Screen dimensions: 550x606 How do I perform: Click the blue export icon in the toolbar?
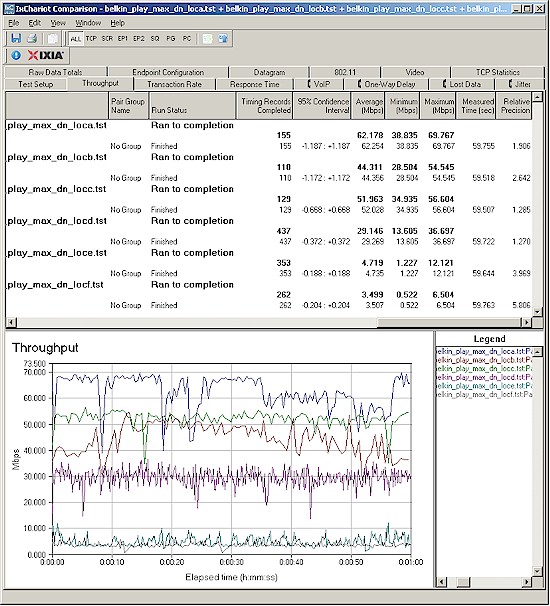coord(223,38)
